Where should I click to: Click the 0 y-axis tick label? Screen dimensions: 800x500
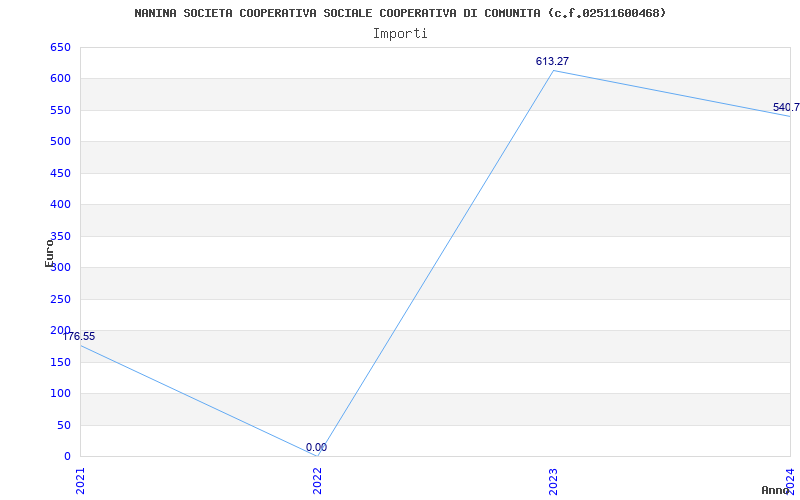pyautogui.click(x=67, y=456)
